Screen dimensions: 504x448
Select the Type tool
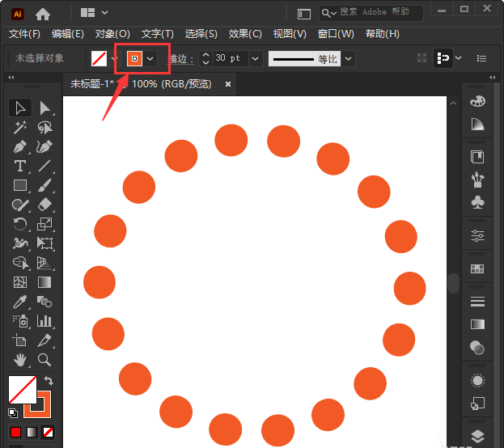pos(20,167)
